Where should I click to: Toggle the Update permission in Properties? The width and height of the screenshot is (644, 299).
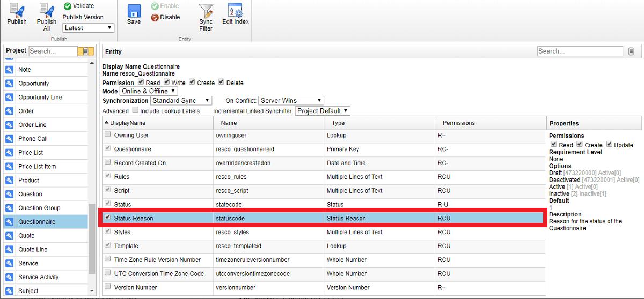tap(609, 145)
